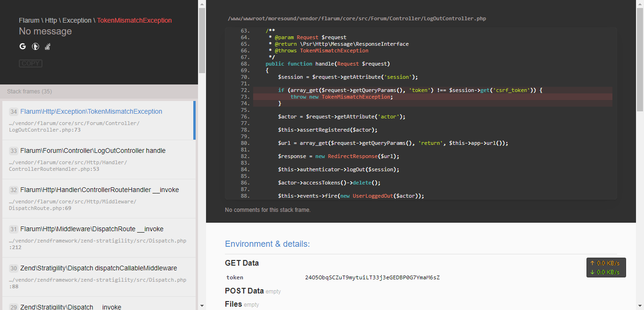Click the left panel scrollbar thumb
The width and height of the screenshot is (644, 310).
click(202, 41)
